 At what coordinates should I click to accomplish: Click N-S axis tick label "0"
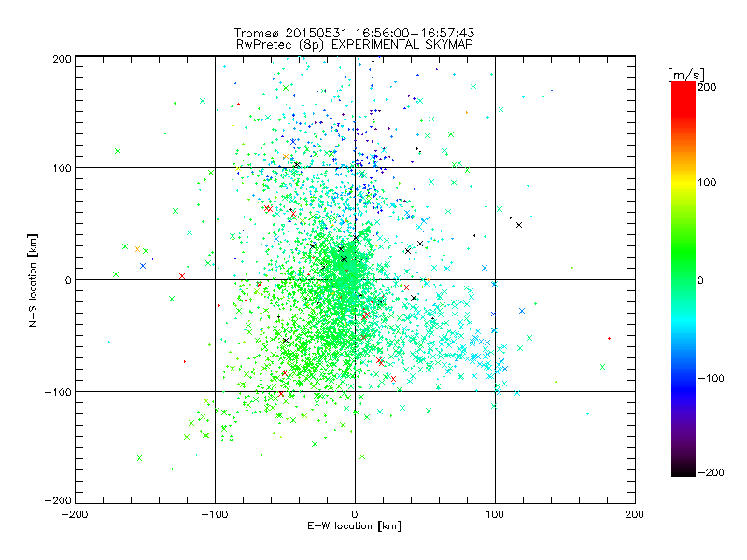(x=68, y=280)
